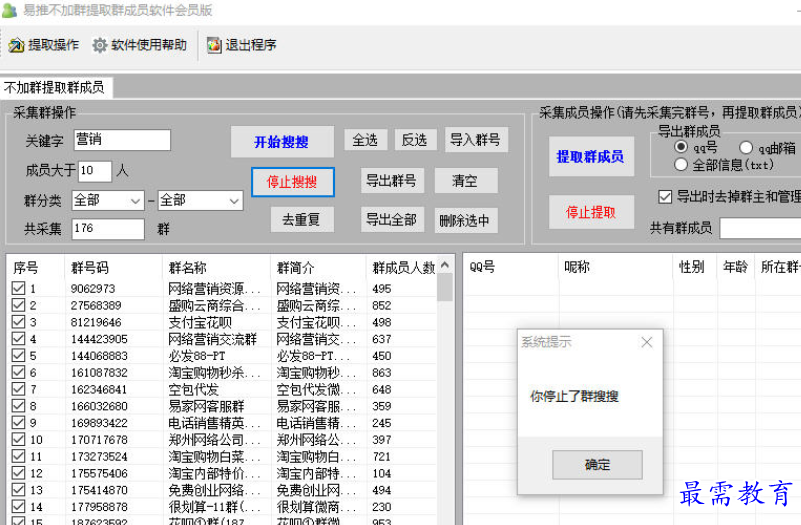801x525 pixels.
Task: Click the 性别 column header
Action: tap(695, 267)
